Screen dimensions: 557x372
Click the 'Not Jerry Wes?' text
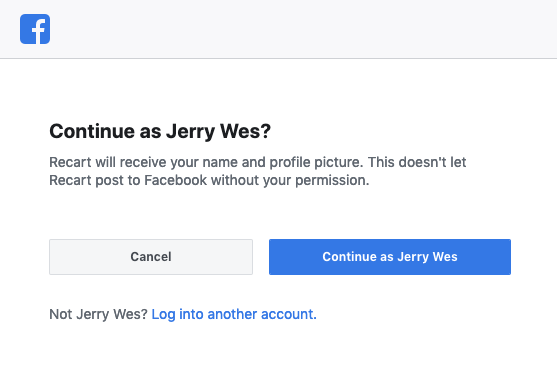(x=98, y=314)
